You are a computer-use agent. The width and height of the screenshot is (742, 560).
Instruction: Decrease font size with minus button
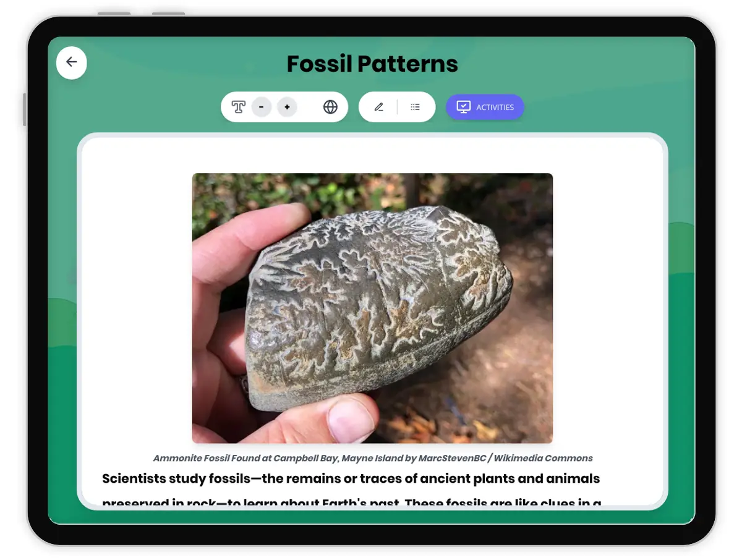tap(262, 108)
